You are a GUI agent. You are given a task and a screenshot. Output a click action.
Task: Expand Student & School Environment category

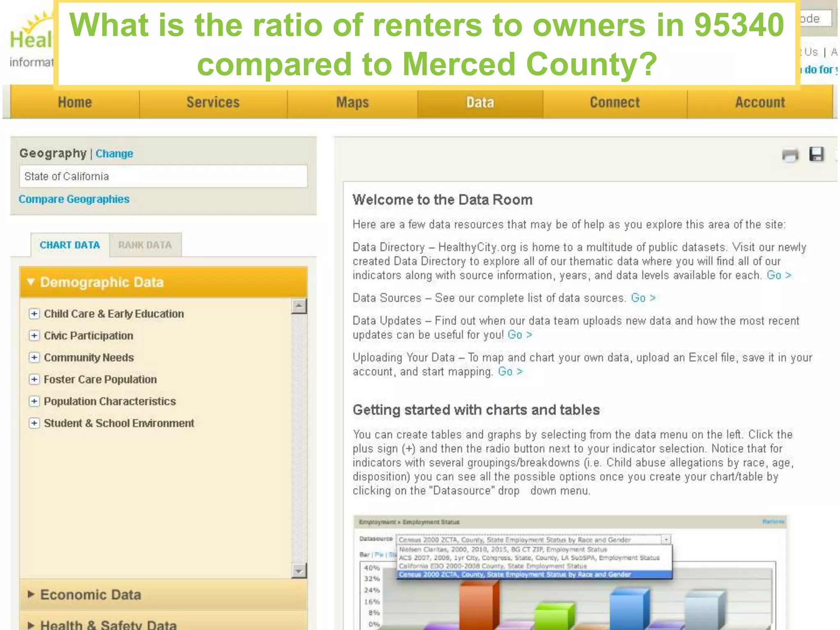click(34, 423)
